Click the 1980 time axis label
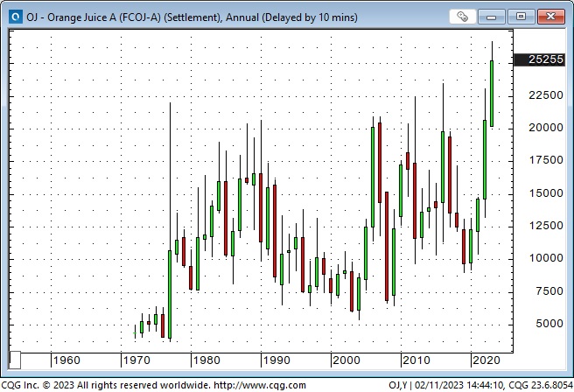574x392 pixels. [206, 360]
